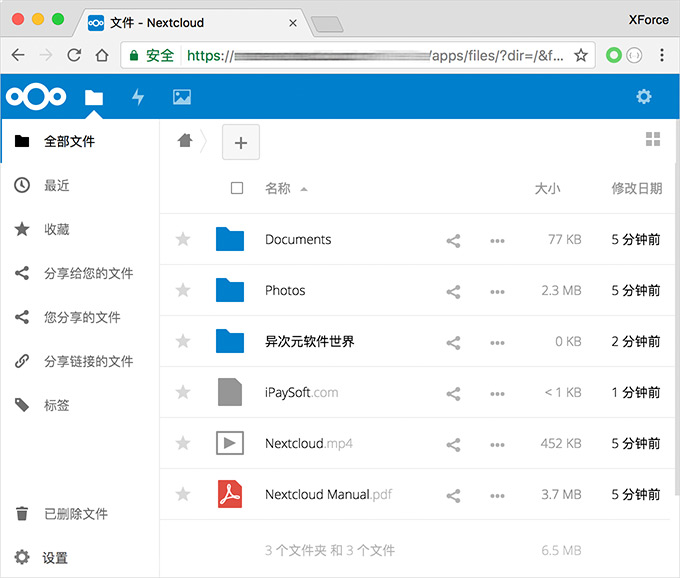Open the iPaySoft.com file name
This screenshot has height=578, width=680.
tap(301, 392)
